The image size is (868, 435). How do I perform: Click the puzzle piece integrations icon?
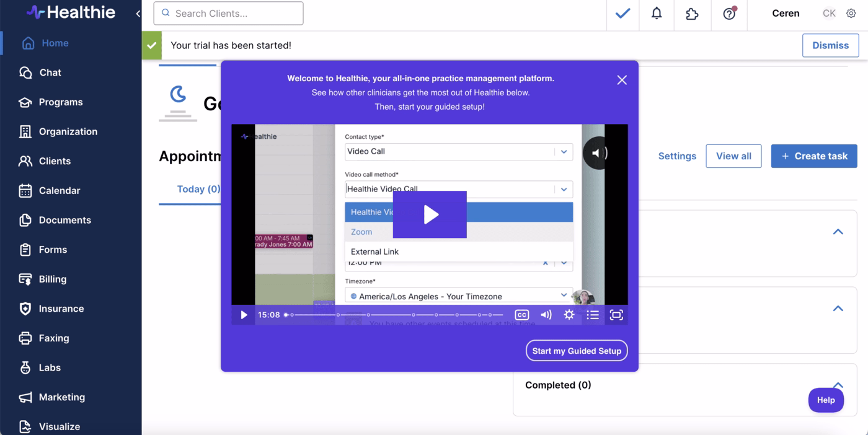pyautogui.click(x=692, y=13)
